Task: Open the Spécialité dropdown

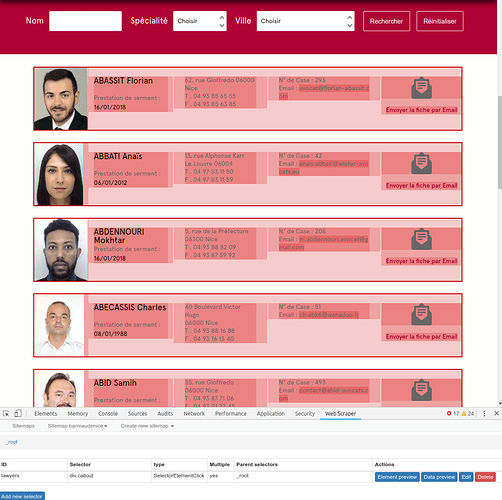Action: pos(200,21)
